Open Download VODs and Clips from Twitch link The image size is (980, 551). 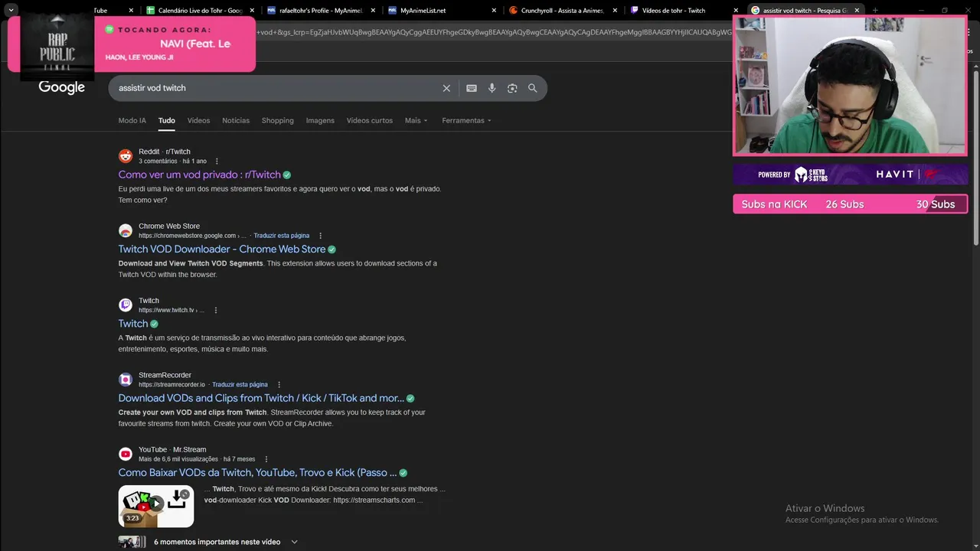[x=261, y=398]
